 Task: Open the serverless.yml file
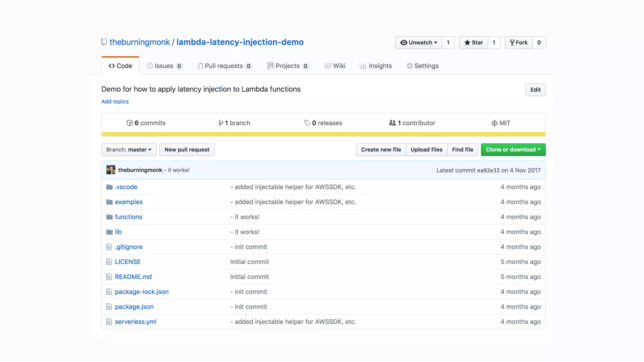coord(136,321)
